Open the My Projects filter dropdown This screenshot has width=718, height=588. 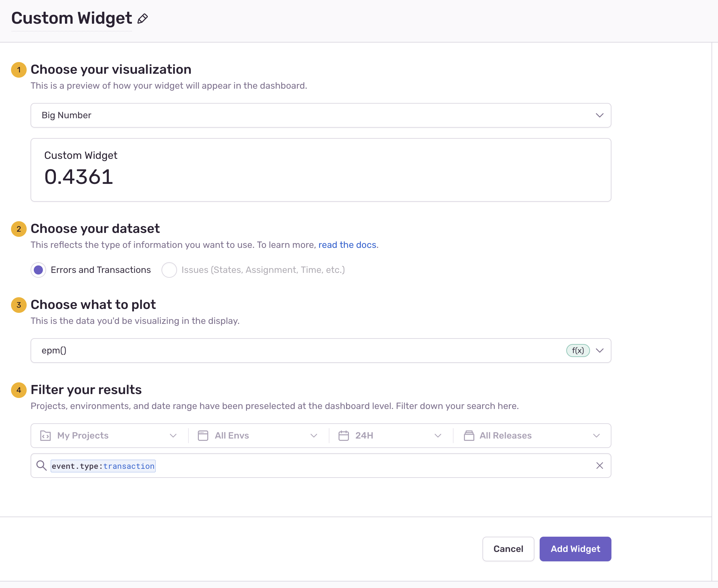(x=173, y=436)
